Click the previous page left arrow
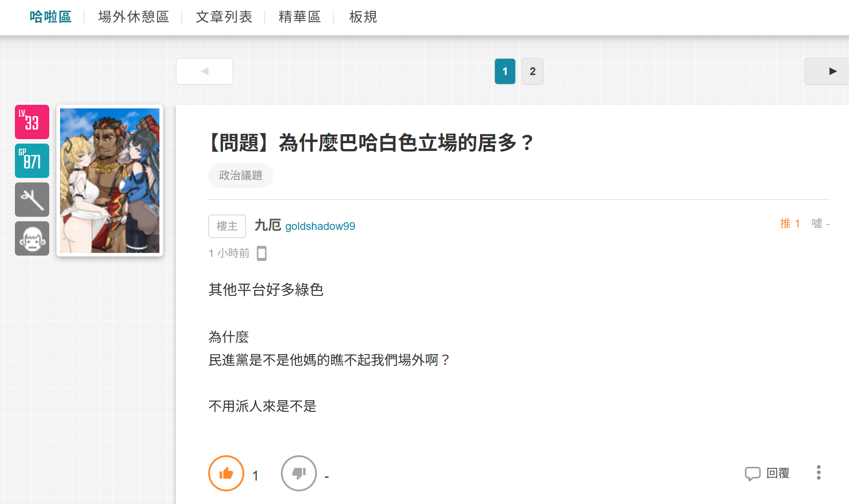849x504 pixels. [205, 71]
